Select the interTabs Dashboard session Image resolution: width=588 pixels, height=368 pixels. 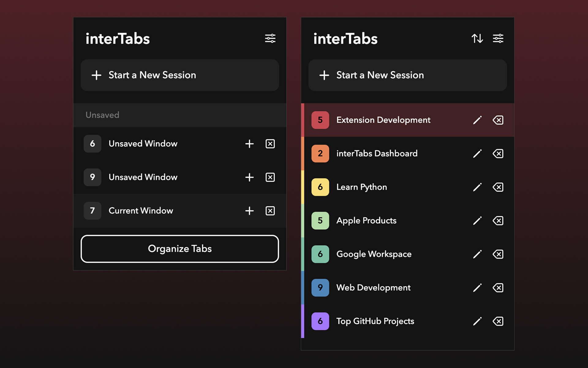coord(377,154)
